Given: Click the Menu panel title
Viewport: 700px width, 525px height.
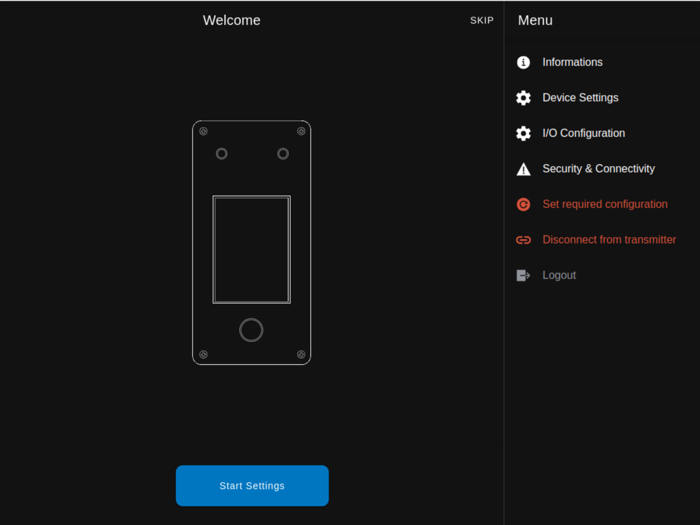Looking at the screenshot, I should click(x=535, y=21).
